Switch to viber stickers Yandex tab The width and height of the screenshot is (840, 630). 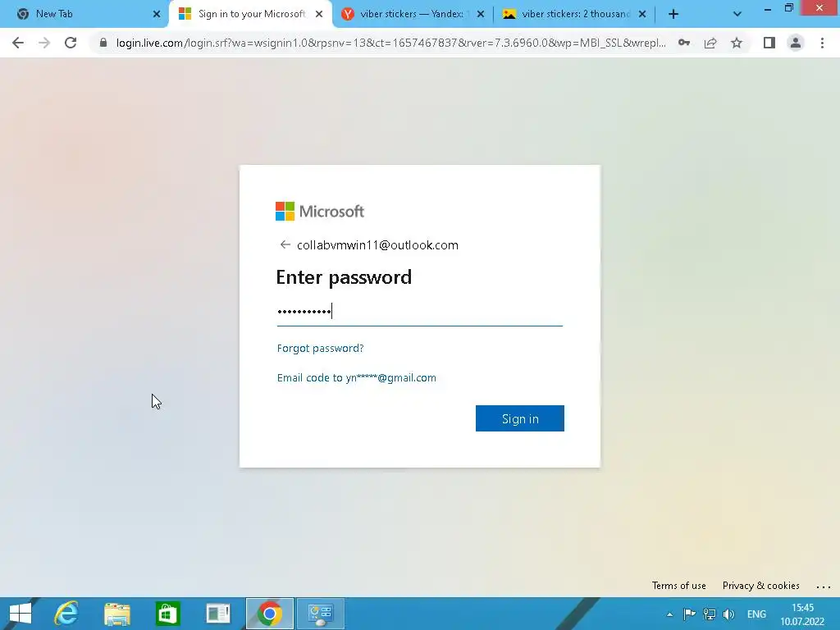(412, 14)
